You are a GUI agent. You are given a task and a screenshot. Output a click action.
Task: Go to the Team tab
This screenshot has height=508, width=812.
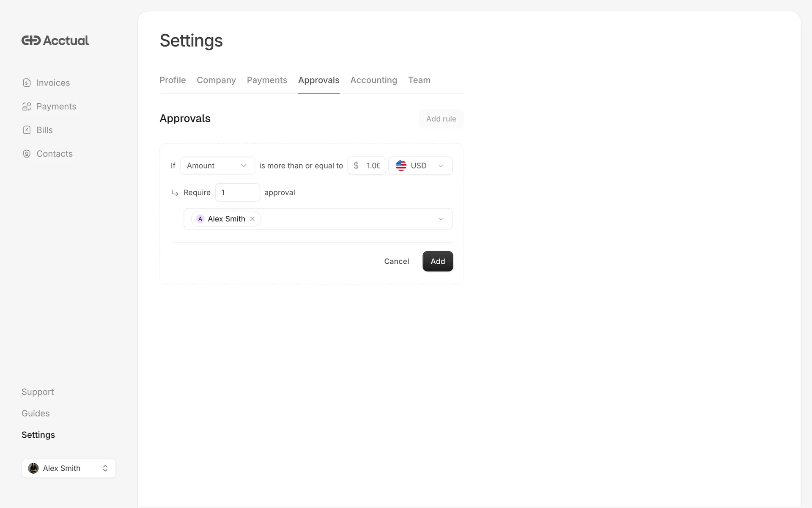tap(419, 80)
